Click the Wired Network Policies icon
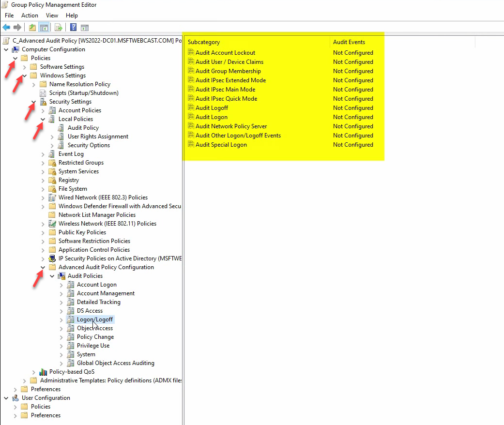504x425 pixels. 52,197
